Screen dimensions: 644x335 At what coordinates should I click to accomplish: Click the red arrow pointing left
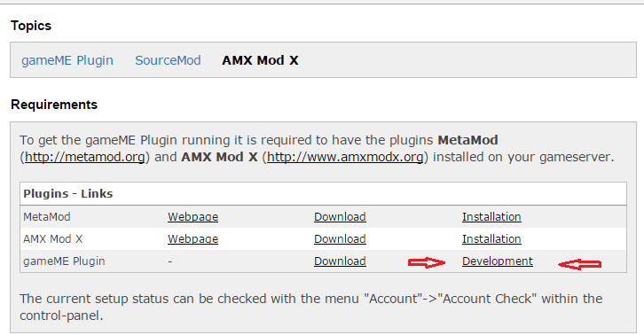(579, 264)
